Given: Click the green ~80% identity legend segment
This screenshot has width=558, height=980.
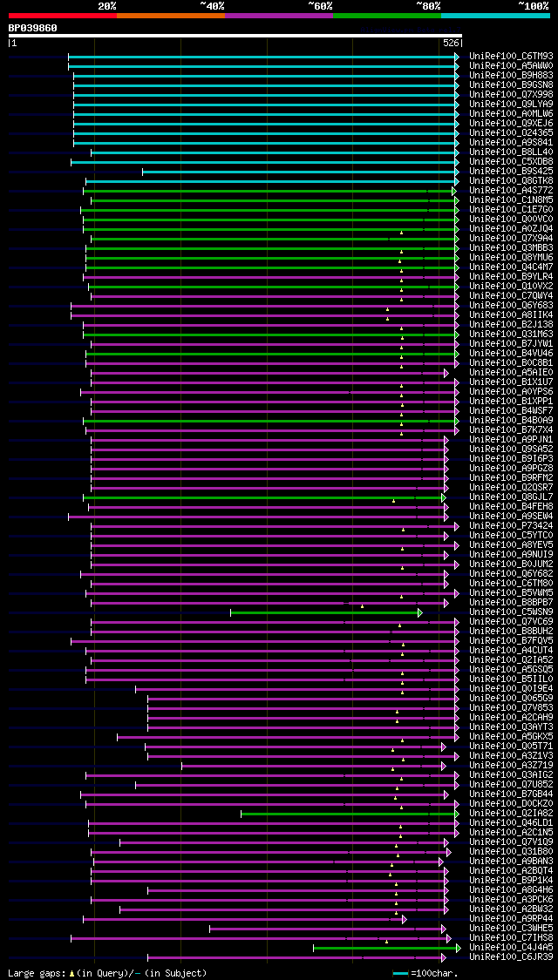Looking at the screenshot, I should click(x=387, y=15).
